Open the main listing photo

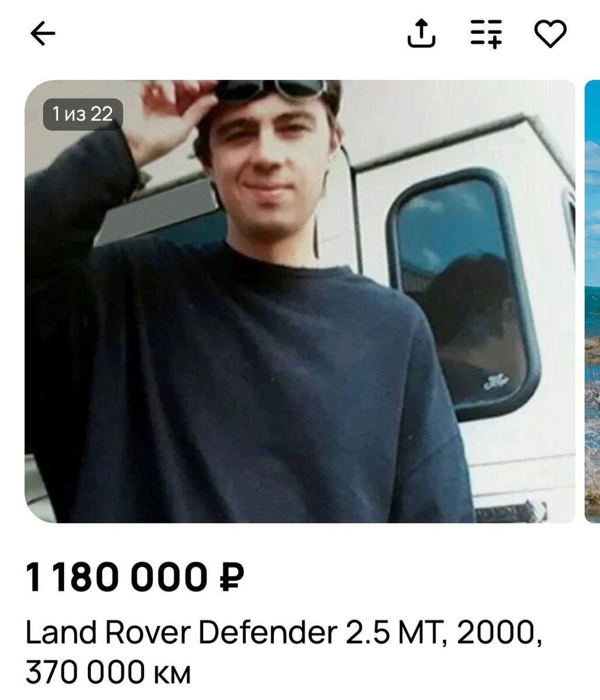tap(299, 301)
